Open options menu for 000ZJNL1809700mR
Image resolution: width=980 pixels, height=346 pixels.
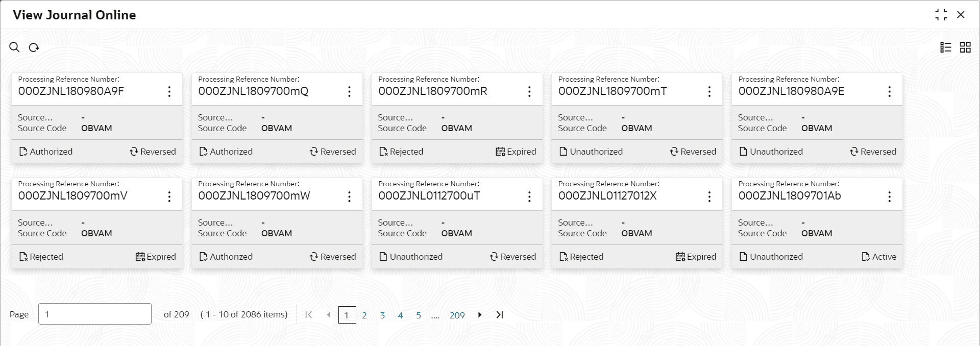529,92
